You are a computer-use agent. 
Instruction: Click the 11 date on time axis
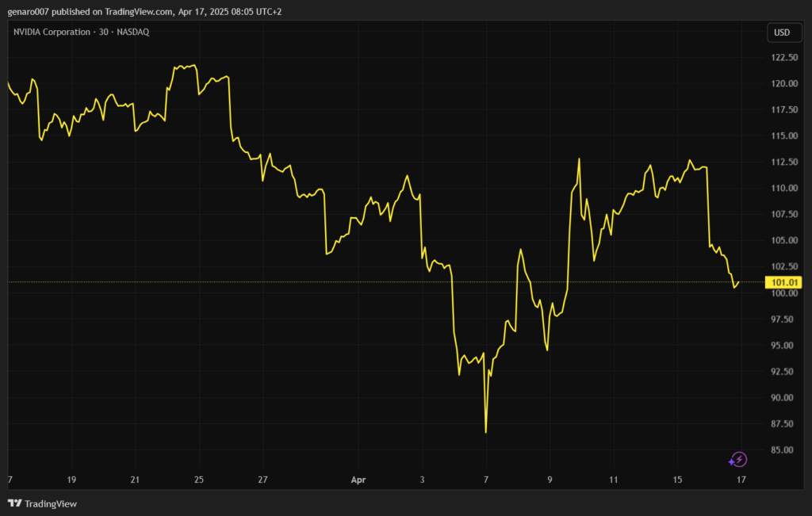point(613,480)
